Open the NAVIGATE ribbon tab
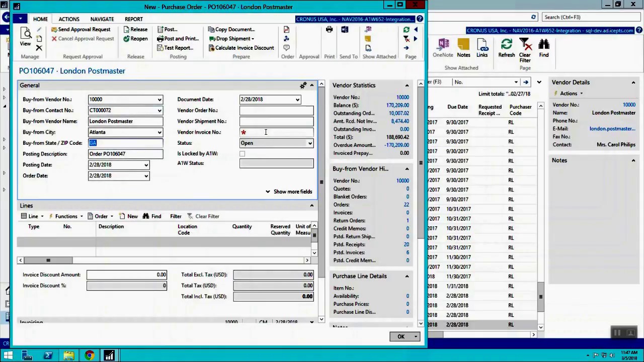The width and height of the screenshot is (644, 362). [x=102, y=19]
